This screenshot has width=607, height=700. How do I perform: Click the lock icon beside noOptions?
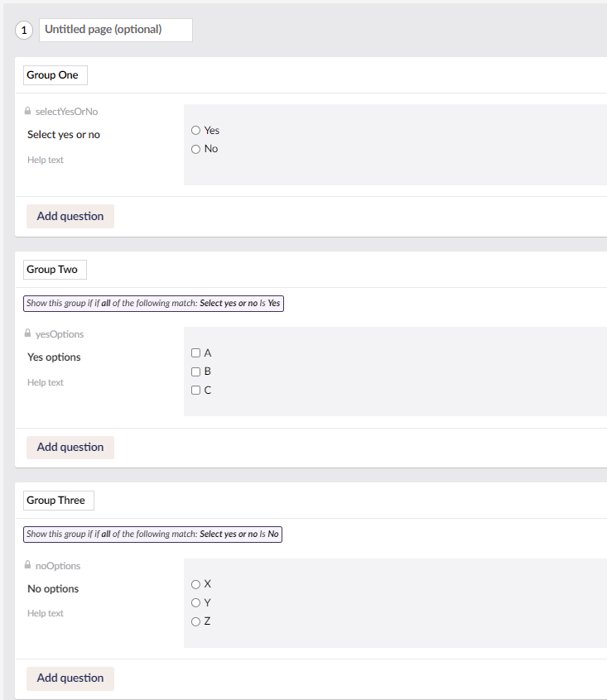tap(28, 565)
